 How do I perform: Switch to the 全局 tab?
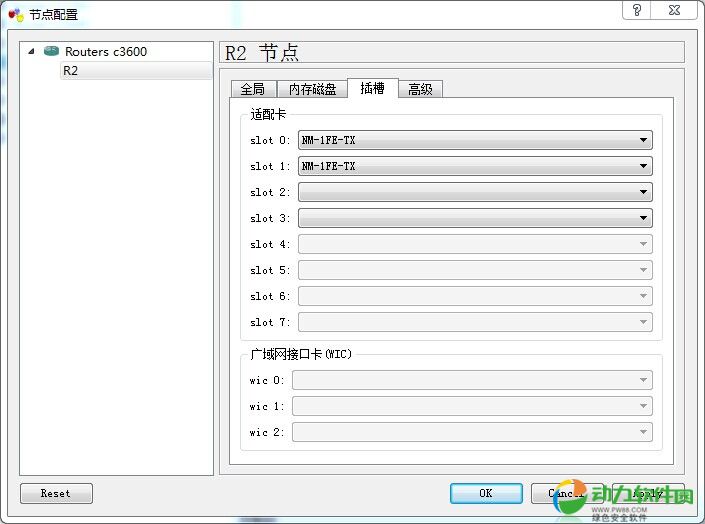pyautogui.click(x=252, y=89)
